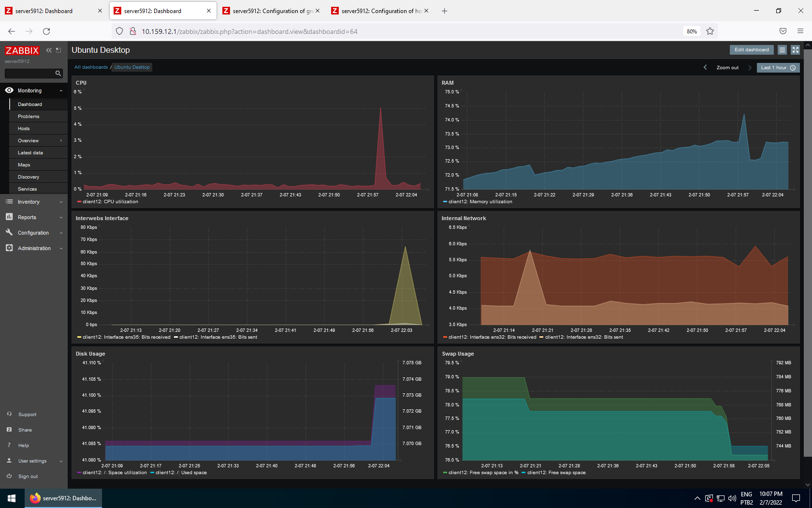Open Administration via the gear icon
This screenshot has height=508, width=812.
9,248
